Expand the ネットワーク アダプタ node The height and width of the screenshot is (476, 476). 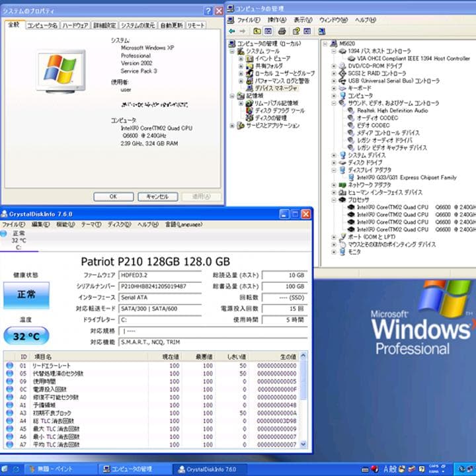tap(334, 185)
